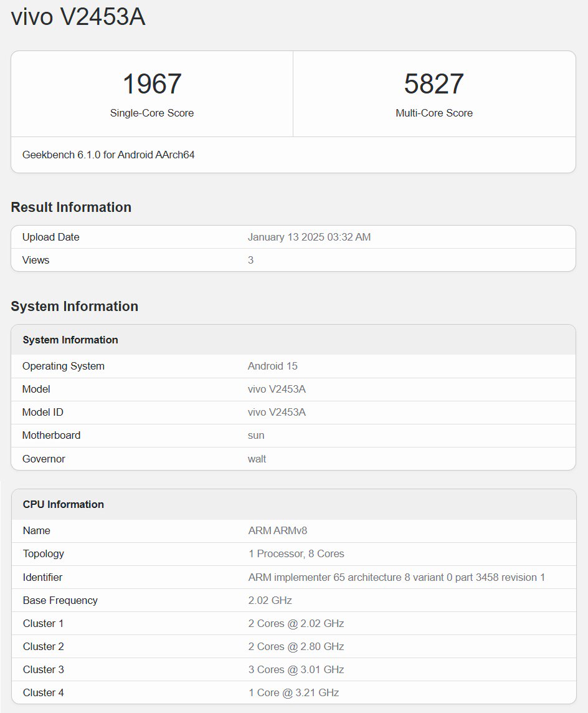Image resolution: width=588 pixels, height=713 pixels.
Task: Select the Governor value walt
Action: coord(255,459)
